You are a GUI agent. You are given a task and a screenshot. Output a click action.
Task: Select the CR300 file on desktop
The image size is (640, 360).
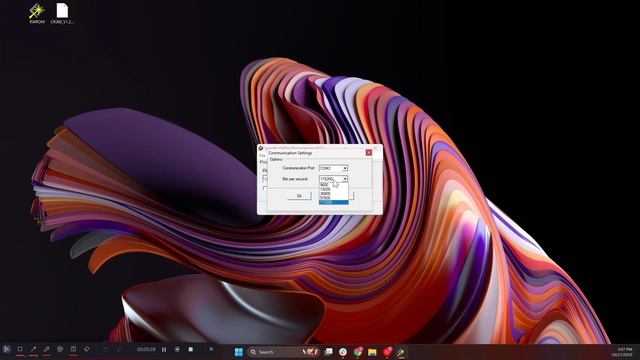point(62,13)
